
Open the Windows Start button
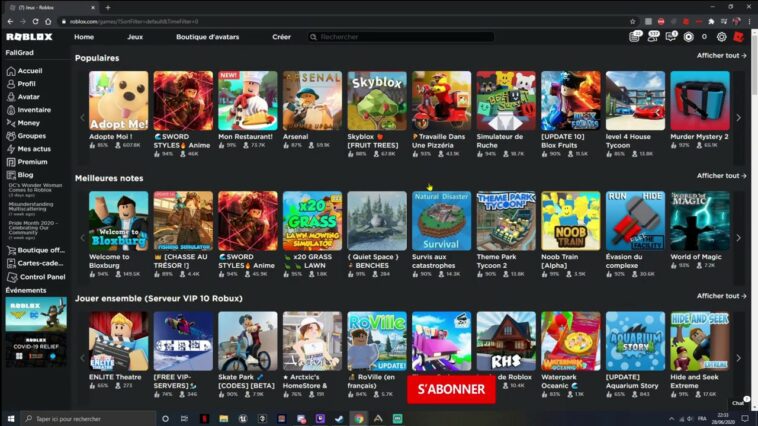pos(11,419)
